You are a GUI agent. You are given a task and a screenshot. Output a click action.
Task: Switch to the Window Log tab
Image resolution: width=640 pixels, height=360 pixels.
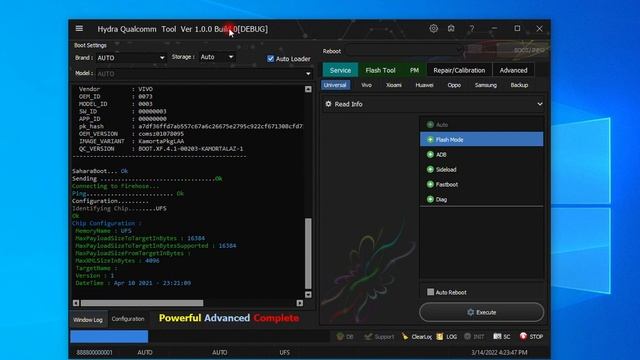pyautogui.click(x=88, y=320)
